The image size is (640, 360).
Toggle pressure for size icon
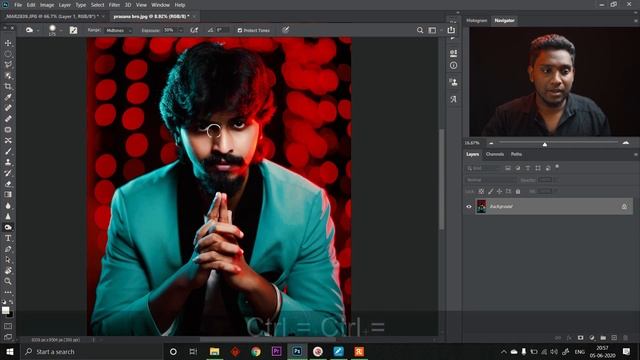285,30
